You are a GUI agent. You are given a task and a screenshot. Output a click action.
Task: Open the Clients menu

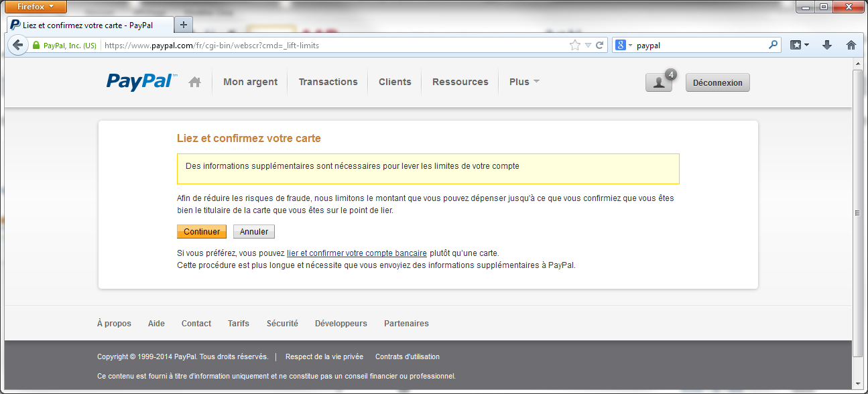click(395, 82)
